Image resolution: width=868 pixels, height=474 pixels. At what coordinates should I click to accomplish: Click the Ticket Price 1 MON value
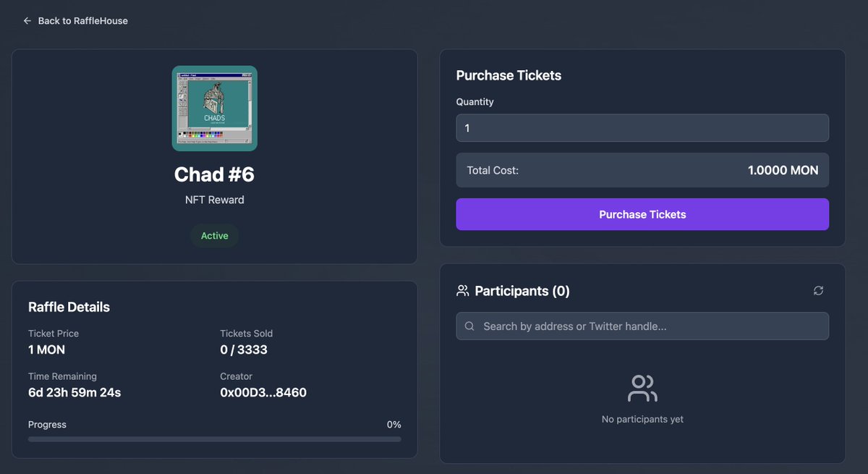coord(46,350)
